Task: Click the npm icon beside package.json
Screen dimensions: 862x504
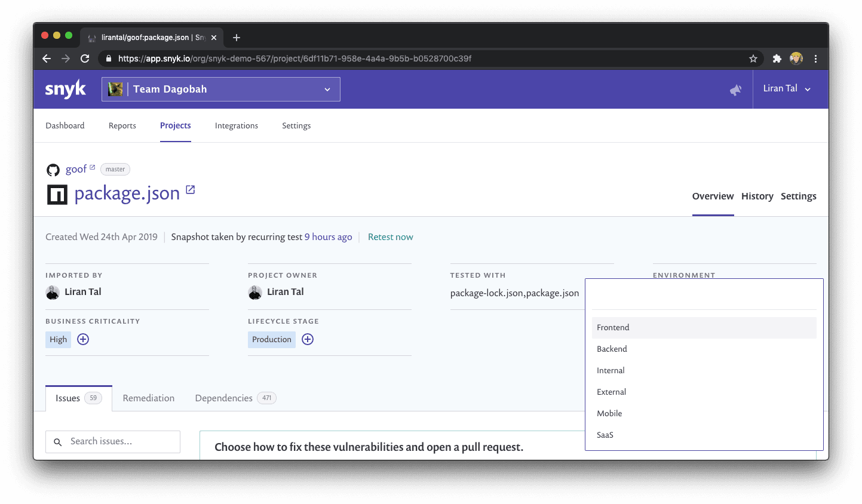Action: point(57,195)
